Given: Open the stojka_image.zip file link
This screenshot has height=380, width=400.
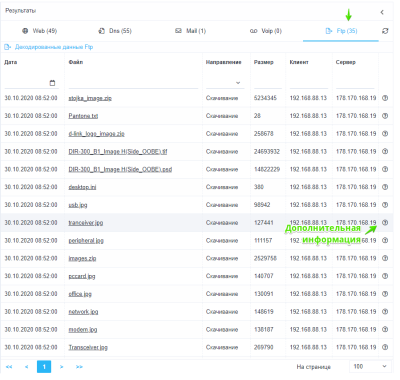Looking at the screenshot, I should [x=90, y=98].
